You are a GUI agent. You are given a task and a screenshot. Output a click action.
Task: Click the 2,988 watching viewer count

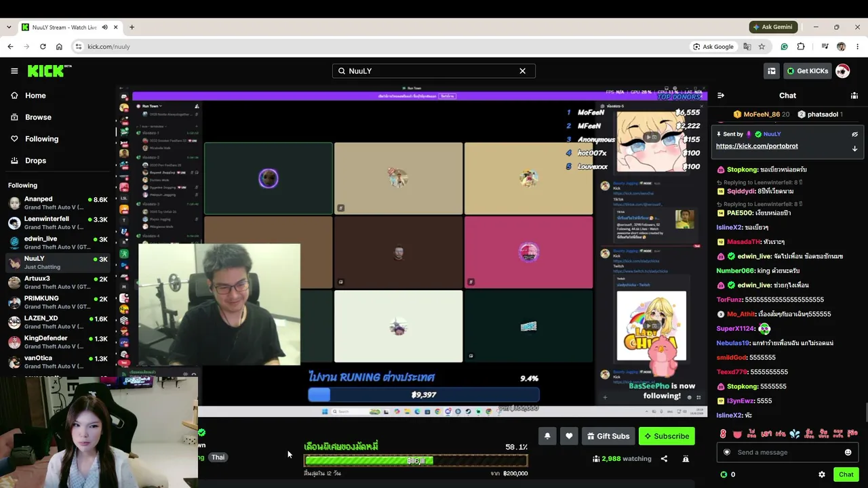tap(622, 459)
